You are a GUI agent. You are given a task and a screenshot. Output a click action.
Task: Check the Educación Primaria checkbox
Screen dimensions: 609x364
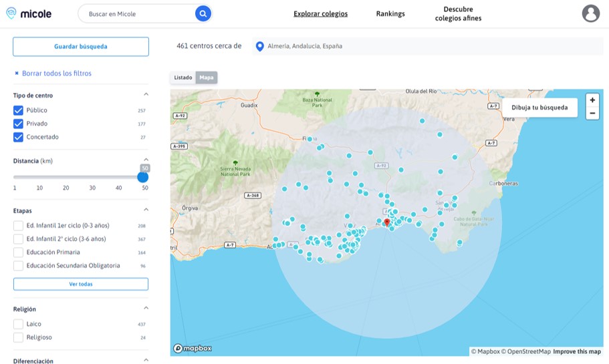(x=18, y=252)
